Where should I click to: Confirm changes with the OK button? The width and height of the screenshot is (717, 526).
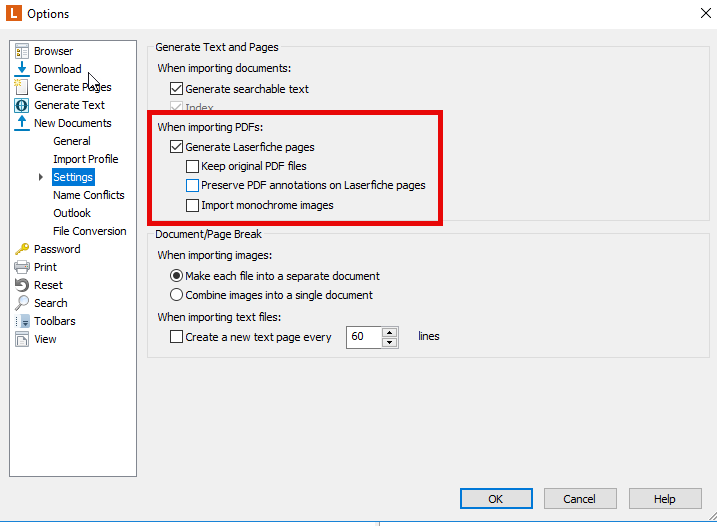pos(496,499)
